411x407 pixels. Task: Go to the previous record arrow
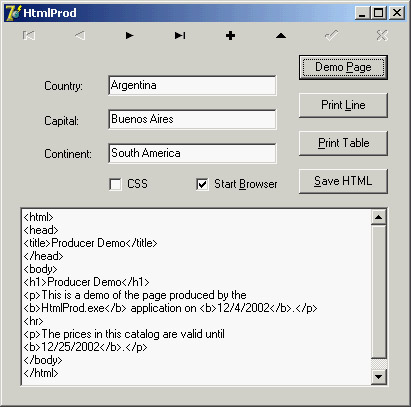click(79, 35)
